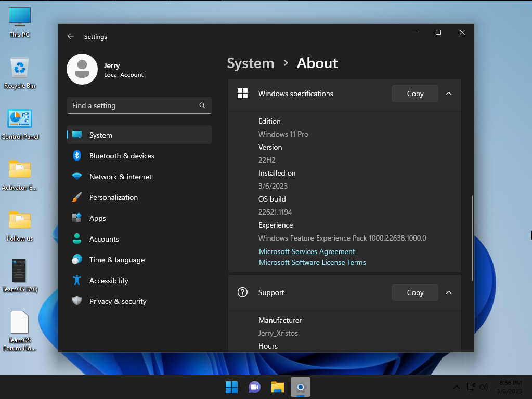Click the Time & language globe icon
Viewport: 532px width, 399px height.
77,260
